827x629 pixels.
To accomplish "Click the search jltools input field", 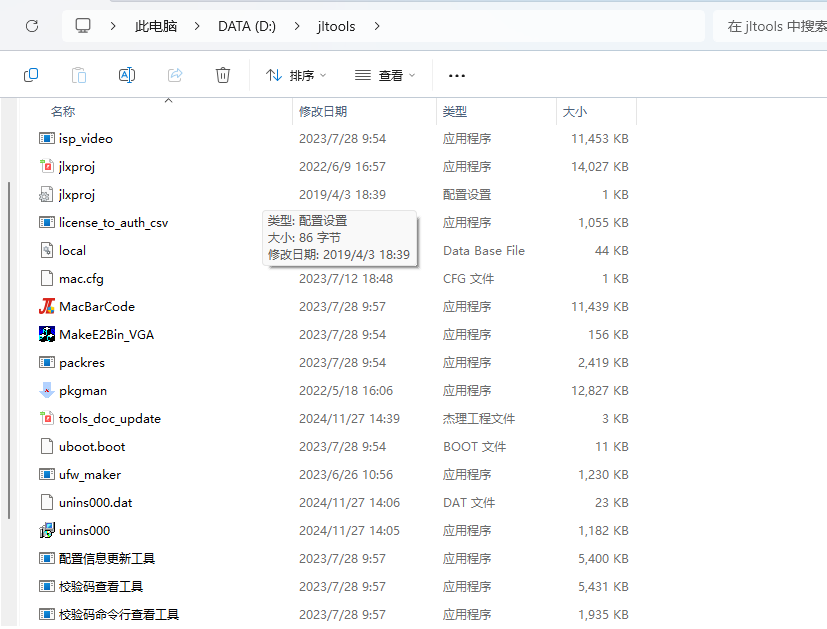I will coord(770,26).
